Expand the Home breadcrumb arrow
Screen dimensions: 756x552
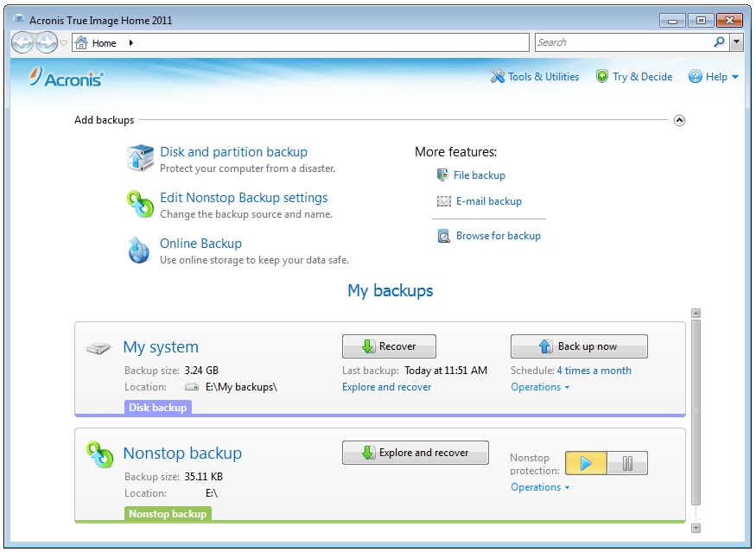click(130, 43)
